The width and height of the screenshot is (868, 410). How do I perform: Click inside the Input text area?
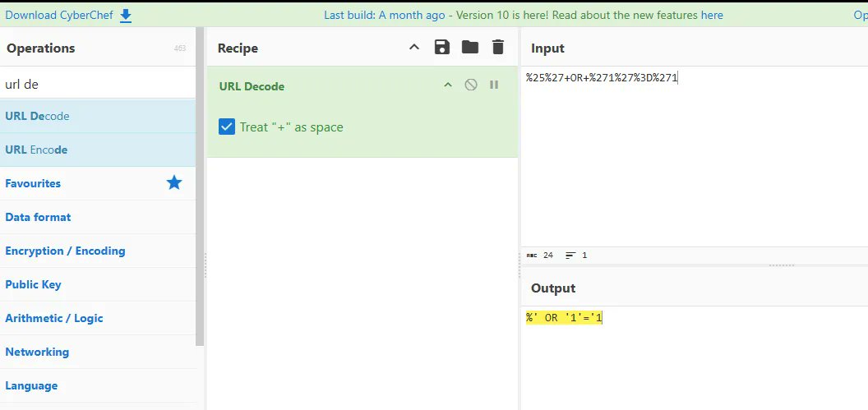coord(695,157)
